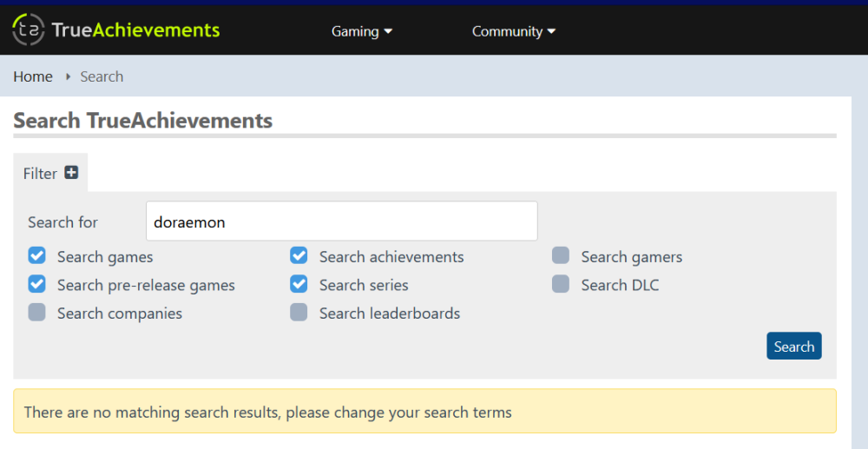Select the Filter tab

pyautogui.click(x=40, y=174)
